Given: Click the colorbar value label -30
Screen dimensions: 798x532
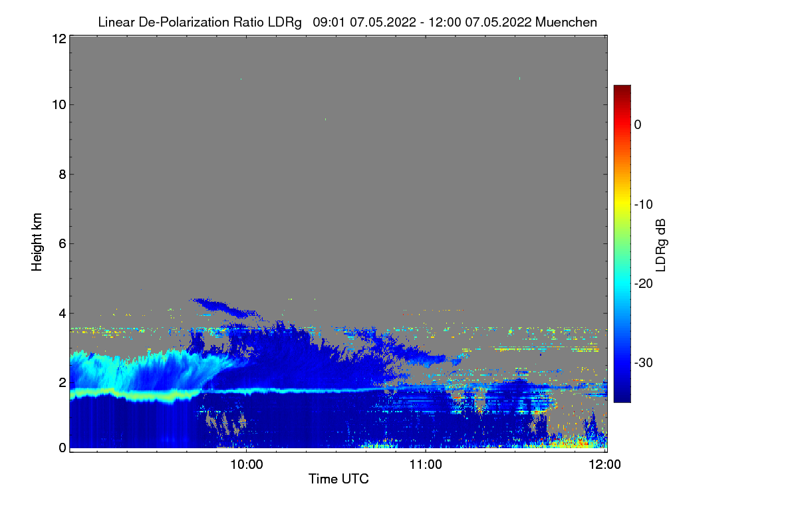Looking at the screenshot, I should click(x=642, y=363).
